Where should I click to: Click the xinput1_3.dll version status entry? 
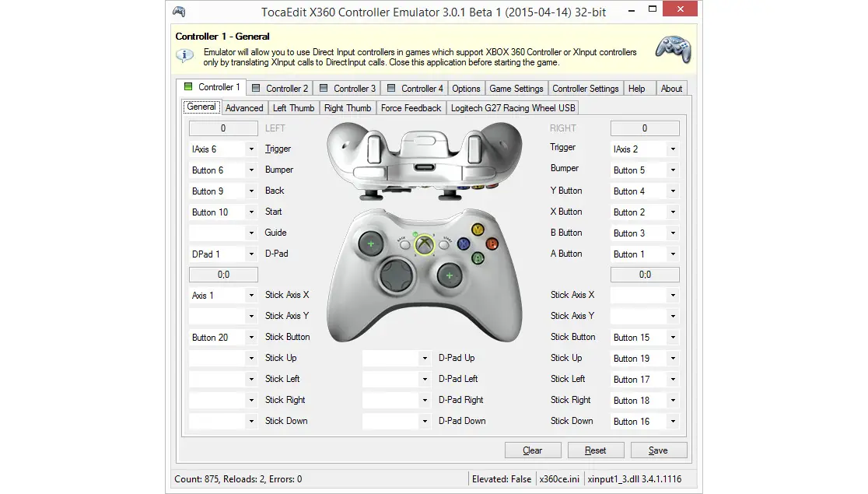coord(635,479)
